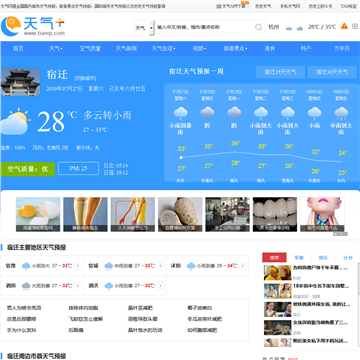Switch to the 军事 news tab
This screenshot has height=360, width=360.
pos(299,258)
